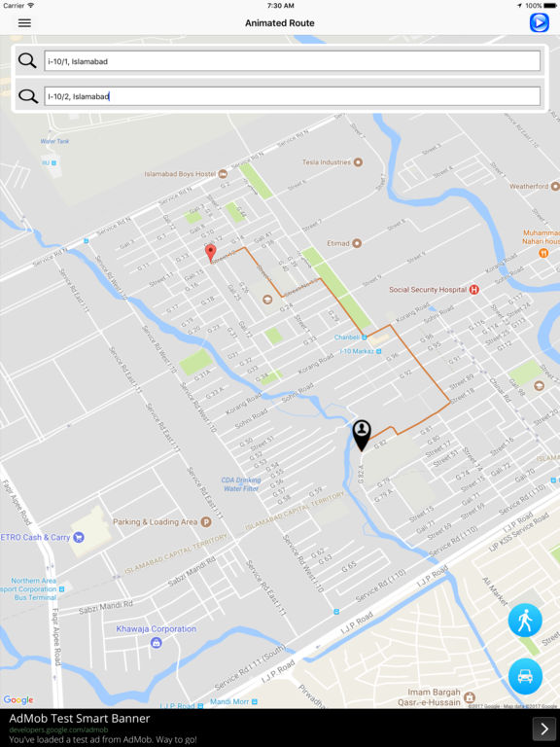Tap the search icon beside the start field
Screen dimensions: 560x747
(x=27, y=61)
